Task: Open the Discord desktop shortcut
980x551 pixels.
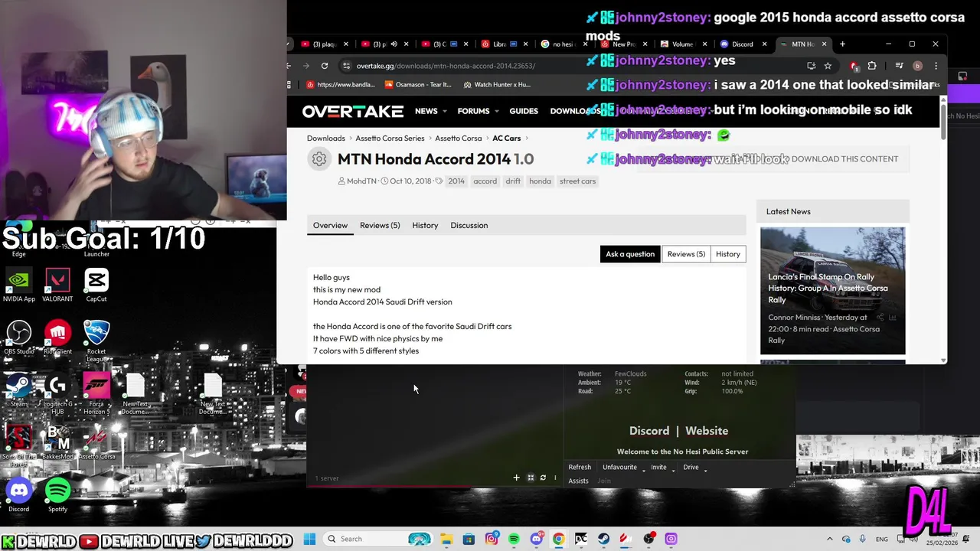Action: (x=19, y=495)
